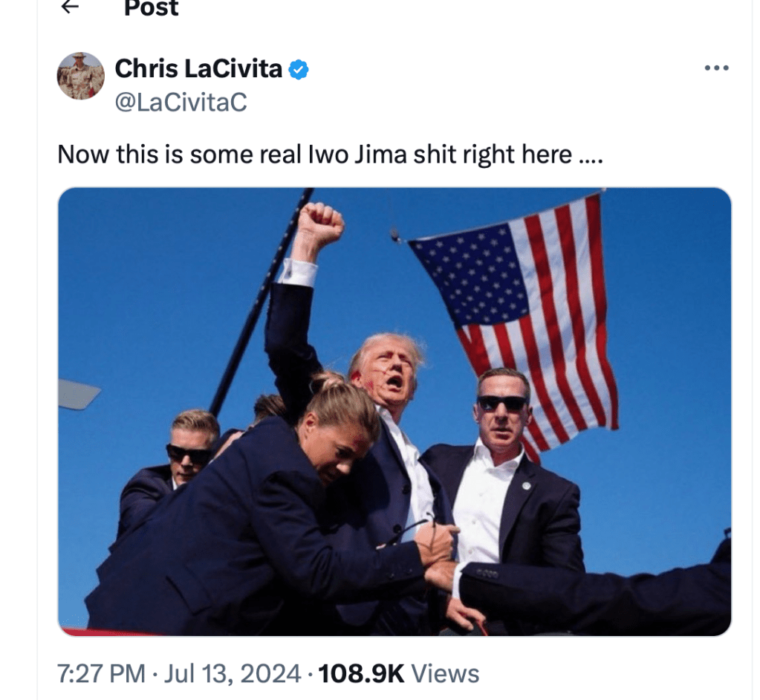This screenshot has height=700, width=760.
Task: Open the three-dot more options menu
Action: point(716,68)
